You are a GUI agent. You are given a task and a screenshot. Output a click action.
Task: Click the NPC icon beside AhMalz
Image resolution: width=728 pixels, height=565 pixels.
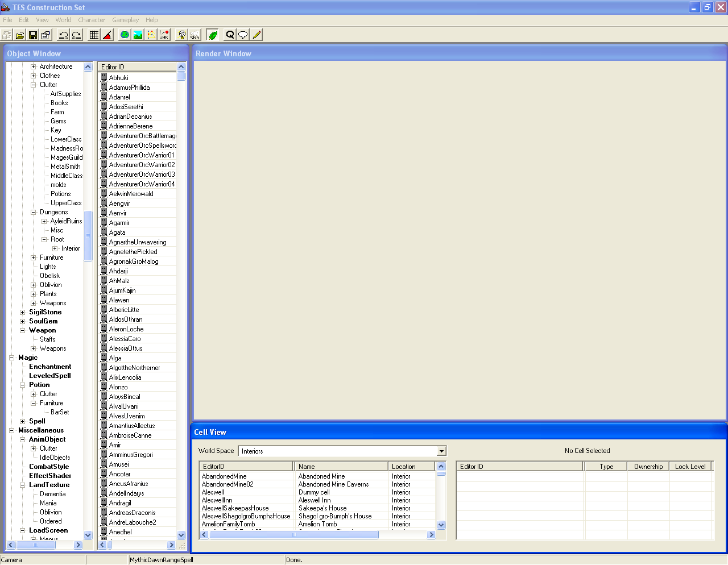[x=104, y=280]
